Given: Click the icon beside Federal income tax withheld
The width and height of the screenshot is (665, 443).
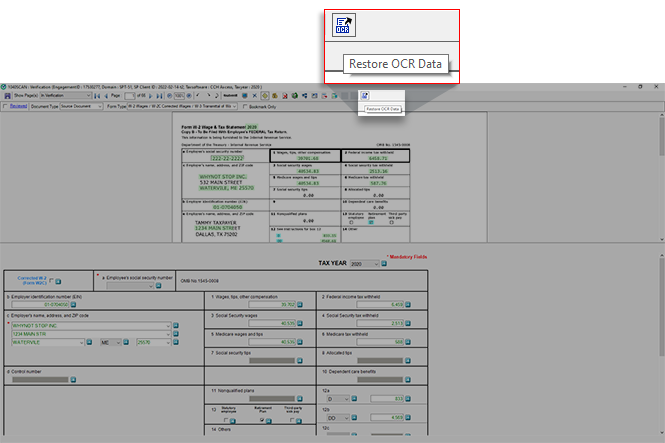Looking at the screenshot, I should tap(409, 306).
